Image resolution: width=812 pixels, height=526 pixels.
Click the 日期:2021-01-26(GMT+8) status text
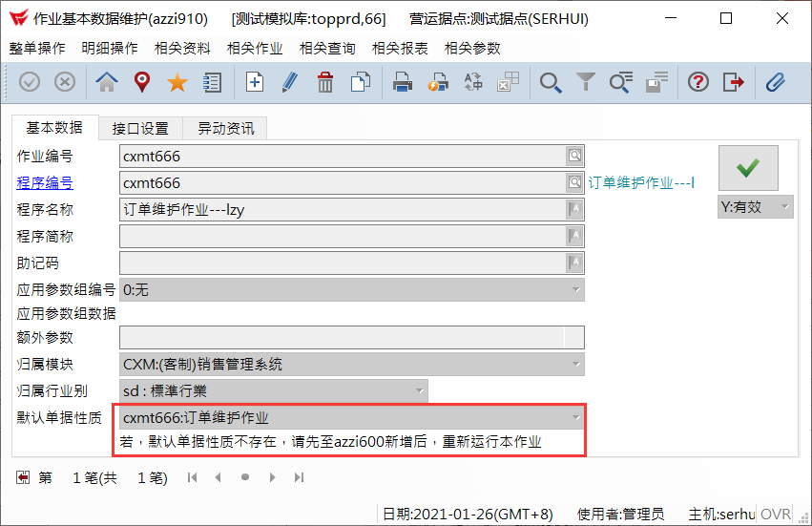pos(468,515)
